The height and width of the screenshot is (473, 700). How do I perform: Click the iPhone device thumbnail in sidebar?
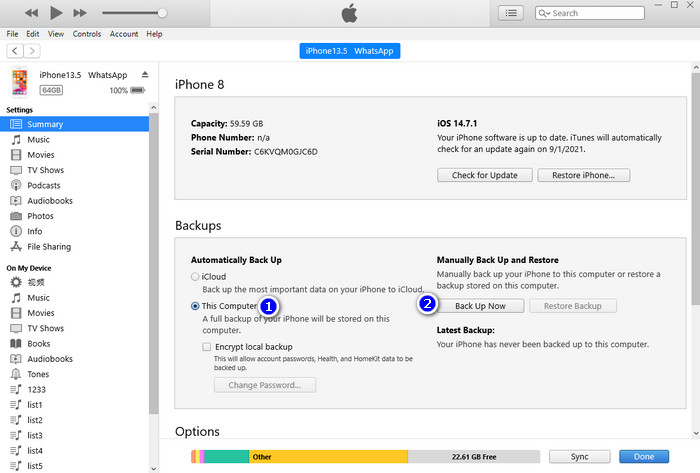click(x=19, y=82)
